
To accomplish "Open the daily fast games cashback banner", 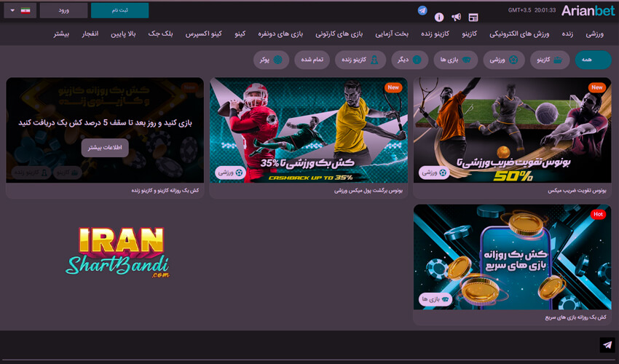I will [x=512, y=256].
